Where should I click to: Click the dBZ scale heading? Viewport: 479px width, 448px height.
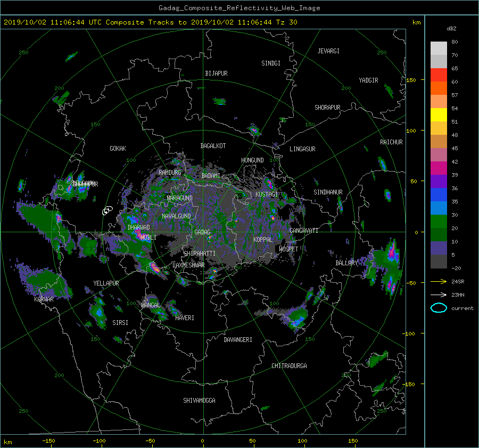pos(451,29)
